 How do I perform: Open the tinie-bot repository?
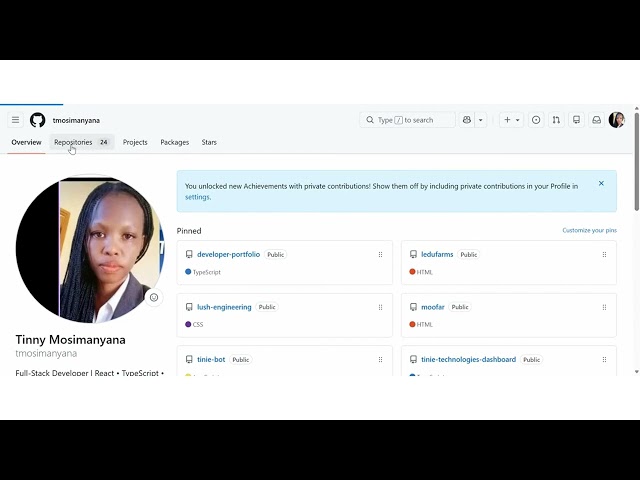[211, 360]
